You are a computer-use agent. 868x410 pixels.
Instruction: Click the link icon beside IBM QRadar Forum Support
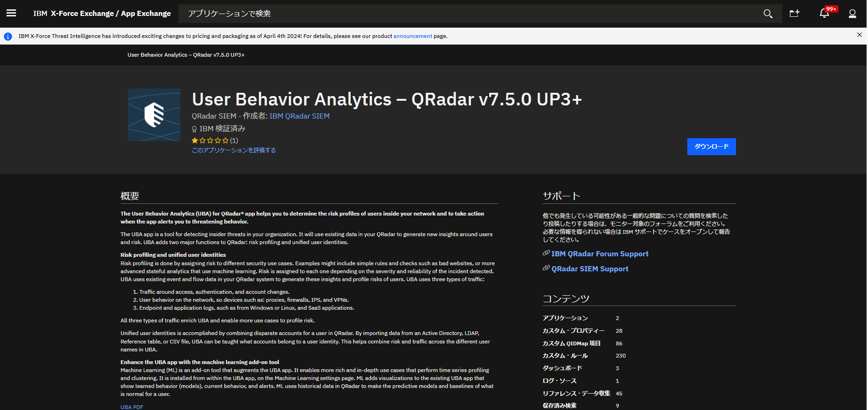tap(546, 253)
